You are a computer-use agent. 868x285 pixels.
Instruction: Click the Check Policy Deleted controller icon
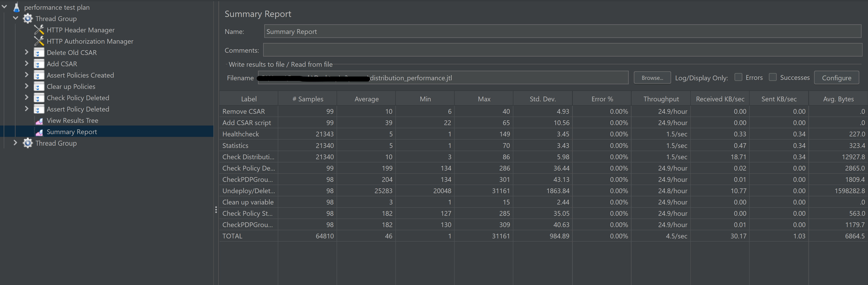coord(39,98)
